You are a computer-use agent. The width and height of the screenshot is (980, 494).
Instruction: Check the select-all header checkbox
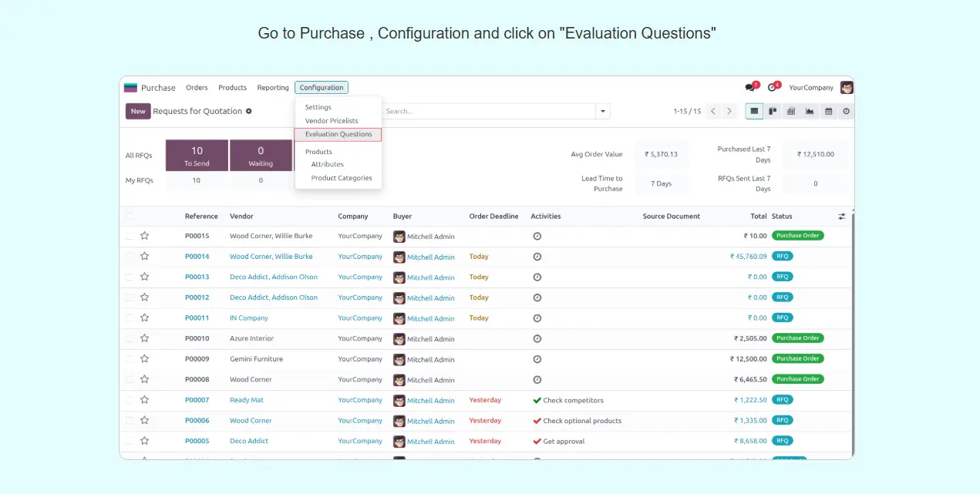[x=130, y=217]
